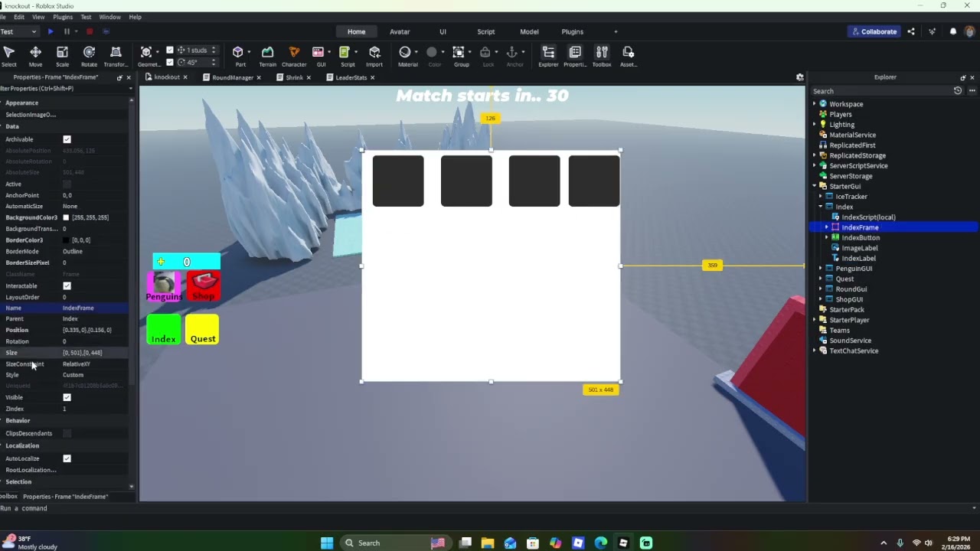Toggle the Archivable checkbox
This screenshot has height=551, width=980.
click(67, 139)
